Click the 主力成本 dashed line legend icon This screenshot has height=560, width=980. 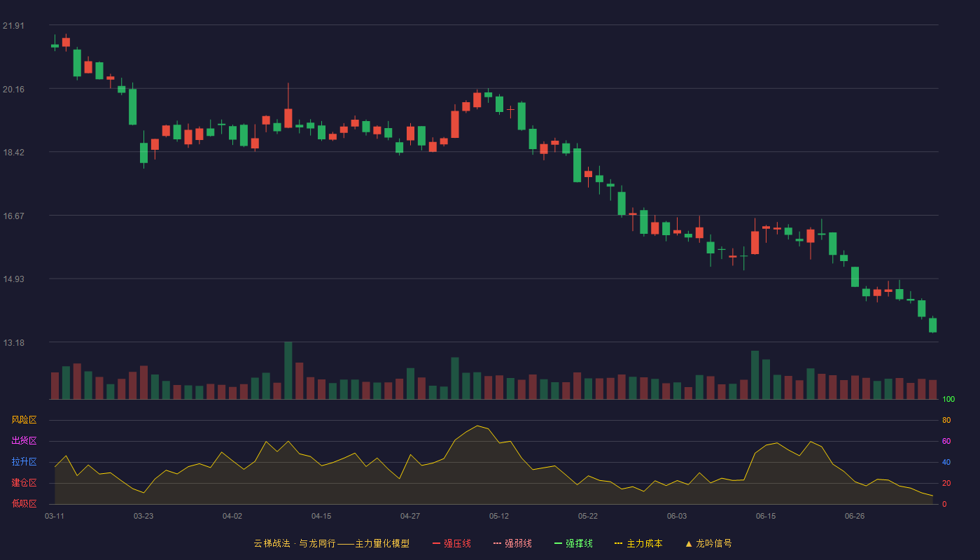coord(618,543)
